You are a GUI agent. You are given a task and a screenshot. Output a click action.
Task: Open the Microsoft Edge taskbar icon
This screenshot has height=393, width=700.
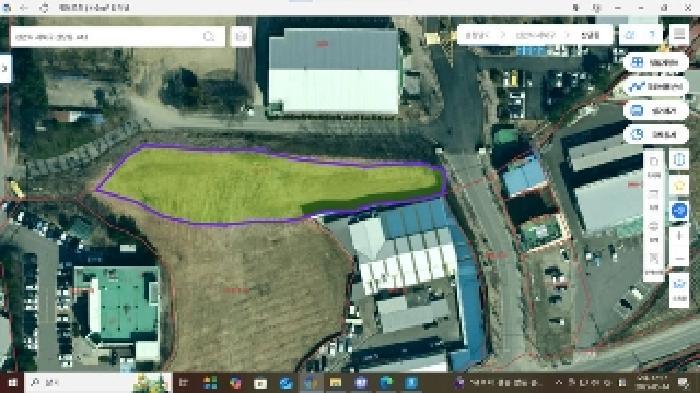point(386,383)
